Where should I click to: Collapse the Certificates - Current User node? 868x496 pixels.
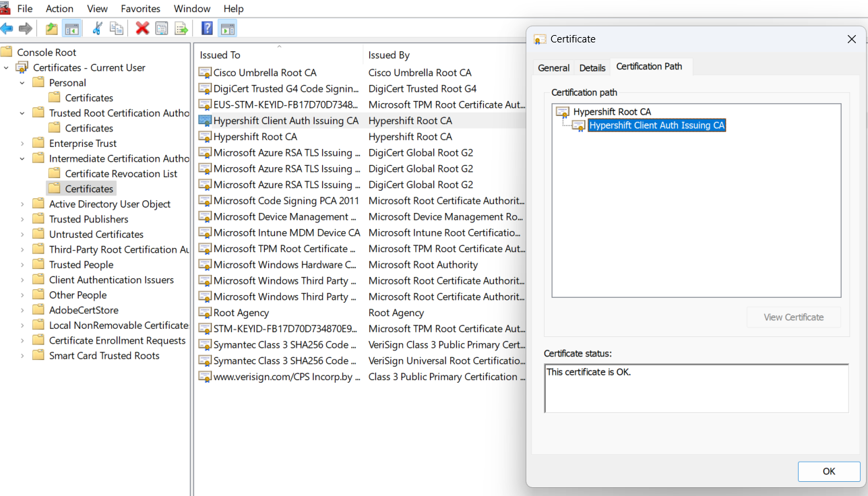[x=6, y=67]
